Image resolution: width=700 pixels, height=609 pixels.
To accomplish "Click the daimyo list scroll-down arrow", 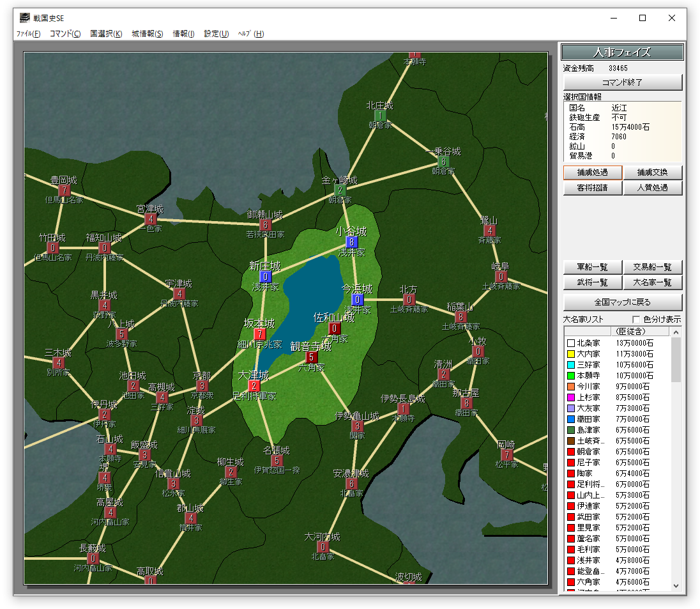I will coord(676,586).
